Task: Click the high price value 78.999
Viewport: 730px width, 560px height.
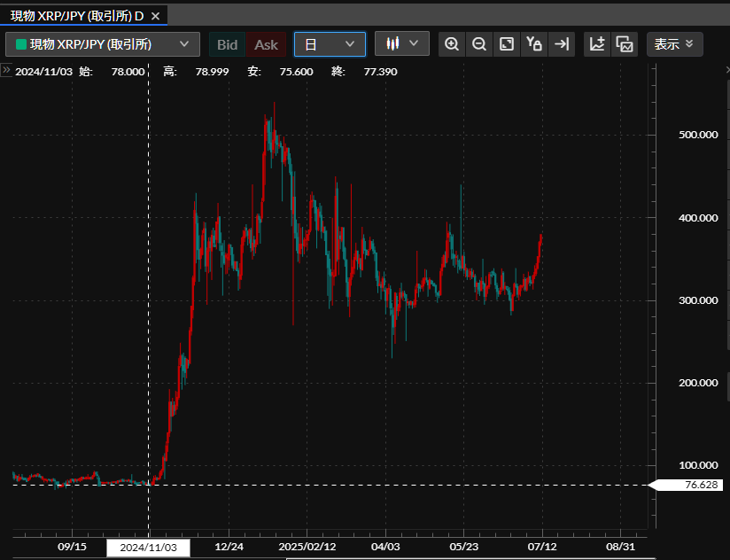Action: pos(212,72)
